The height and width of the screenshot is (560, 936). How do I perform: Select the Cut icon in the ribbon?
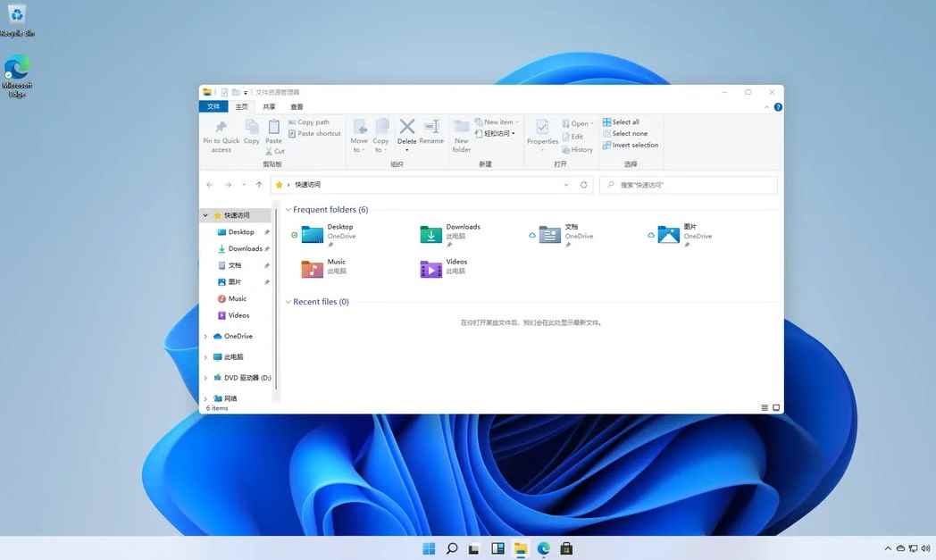tap(275, 151)
